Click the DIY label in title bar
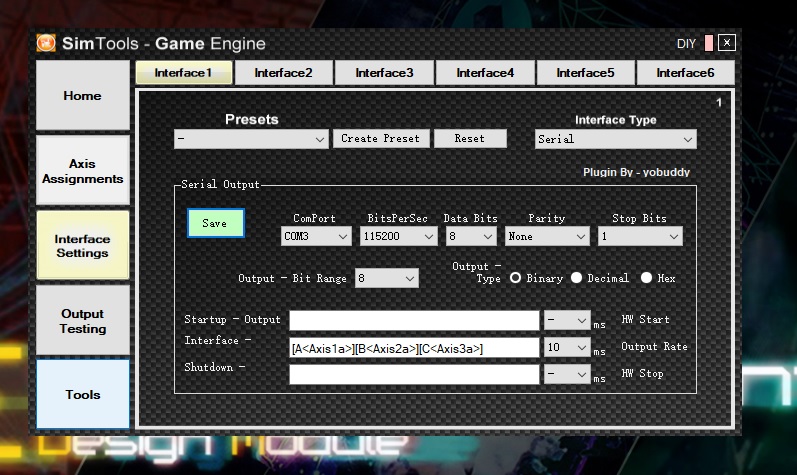Image resolution: width=797 pixels, height=475 pixels. pyautogui.click(x=686, y=44)
